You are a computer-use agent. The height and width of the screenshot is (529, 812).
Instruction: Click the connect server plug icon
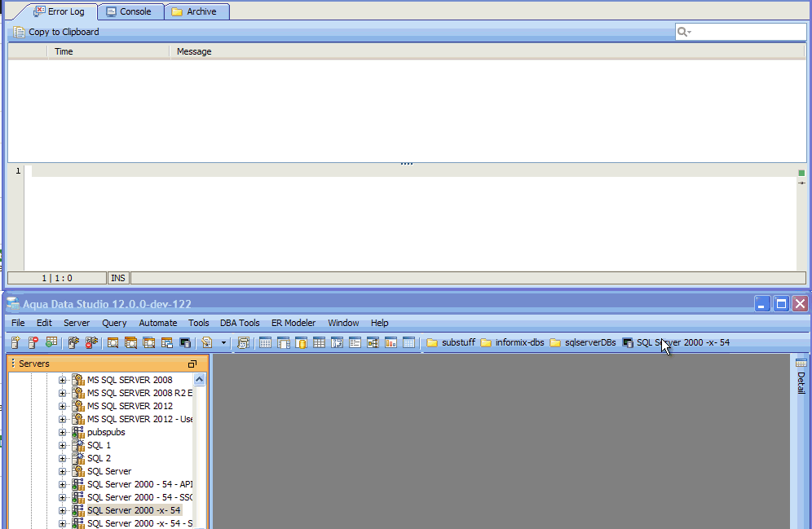click(73, 342)
